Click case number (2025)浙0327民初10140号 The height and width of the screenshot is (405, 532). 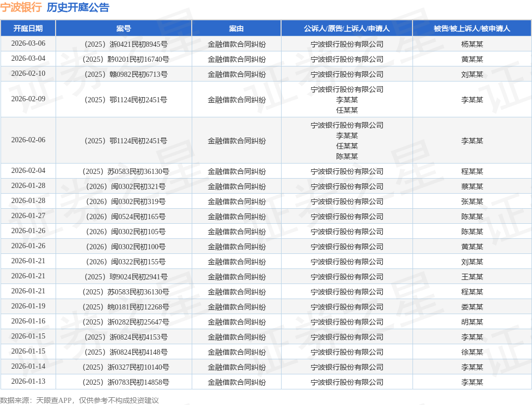point(126,367)
